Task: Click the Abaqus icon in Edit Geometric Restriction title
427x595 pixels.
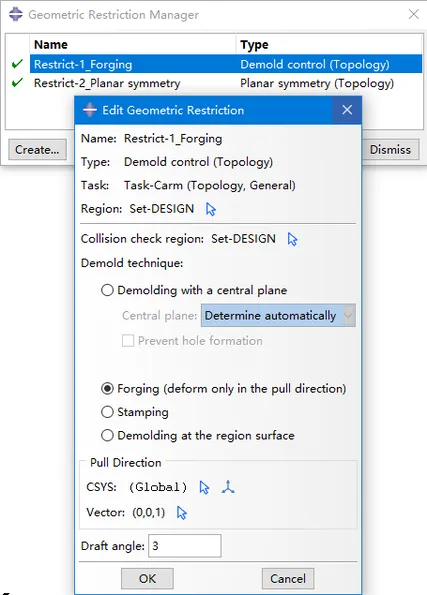Action: tap(90, 110)
